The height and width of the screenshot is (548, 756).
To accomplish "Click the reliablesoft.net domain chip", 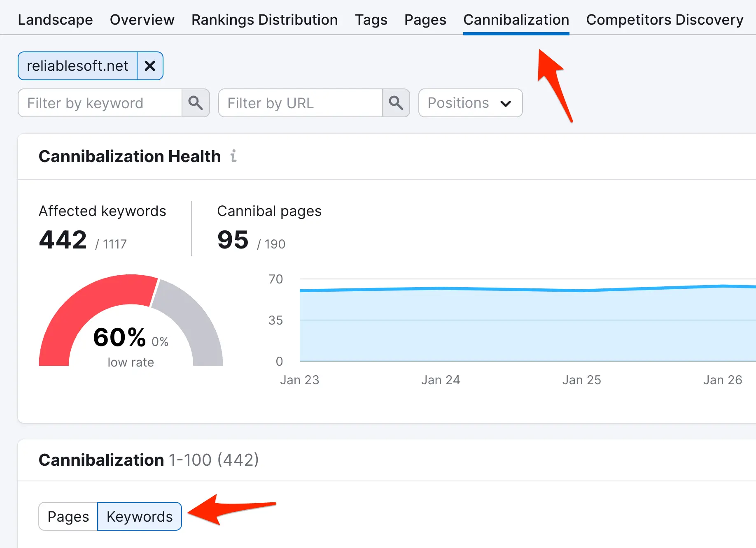I will 77,66.
